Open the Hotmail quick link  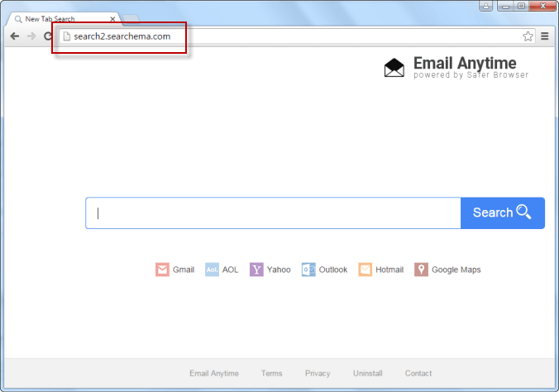click(381, 270)
